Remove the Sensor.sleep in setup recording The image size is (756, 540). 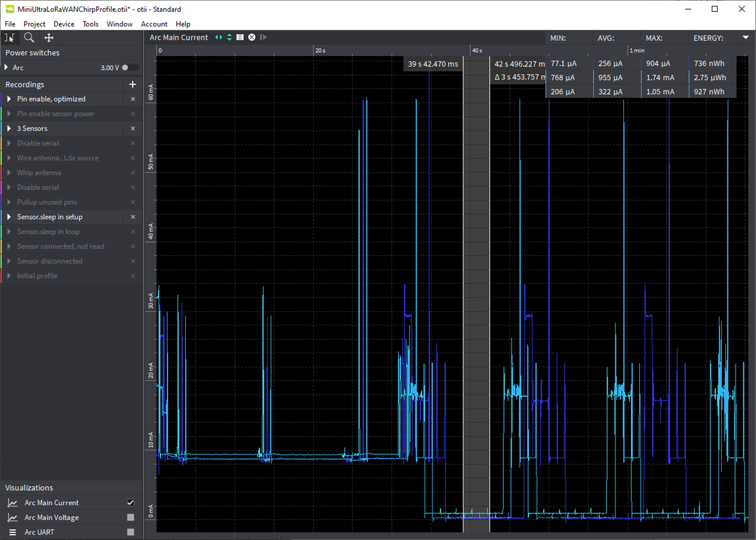133,217
